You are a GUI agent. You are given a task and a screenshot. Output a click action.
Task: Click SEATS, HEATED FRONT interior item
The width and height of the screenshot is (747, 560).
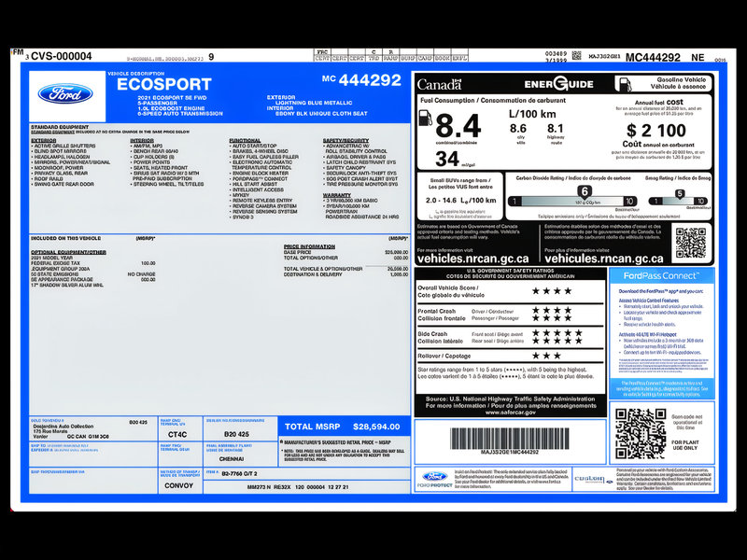(159, 168)
